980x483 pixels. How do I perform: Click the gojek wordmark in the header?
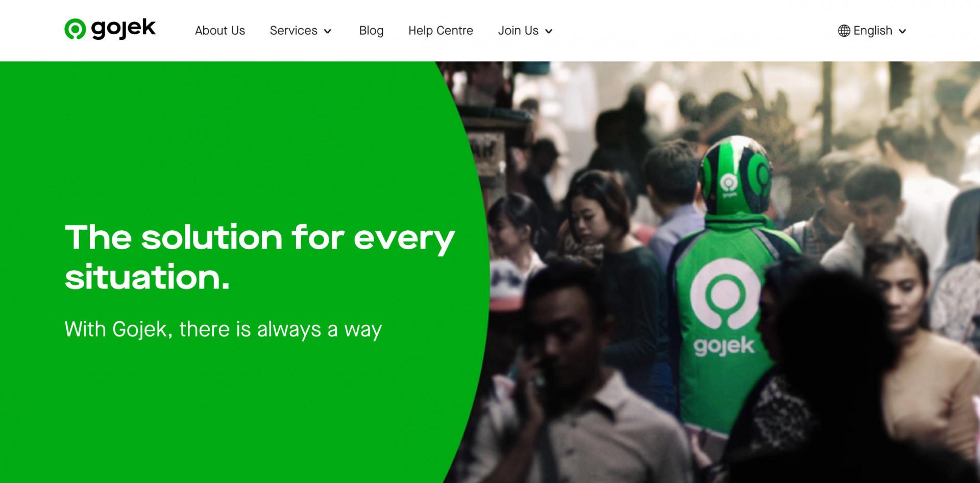pyautogui.click(x=124, y=29)
